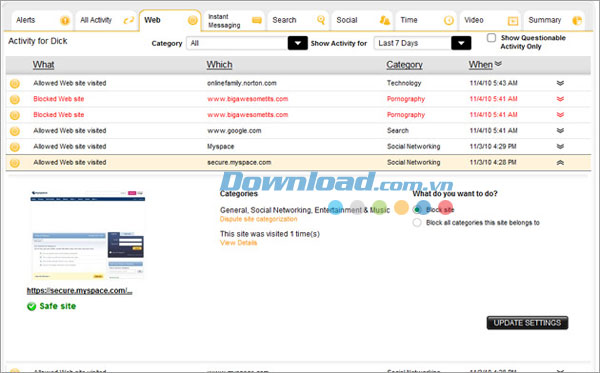
Task: Open the Social tab
Action: (362, 20)
